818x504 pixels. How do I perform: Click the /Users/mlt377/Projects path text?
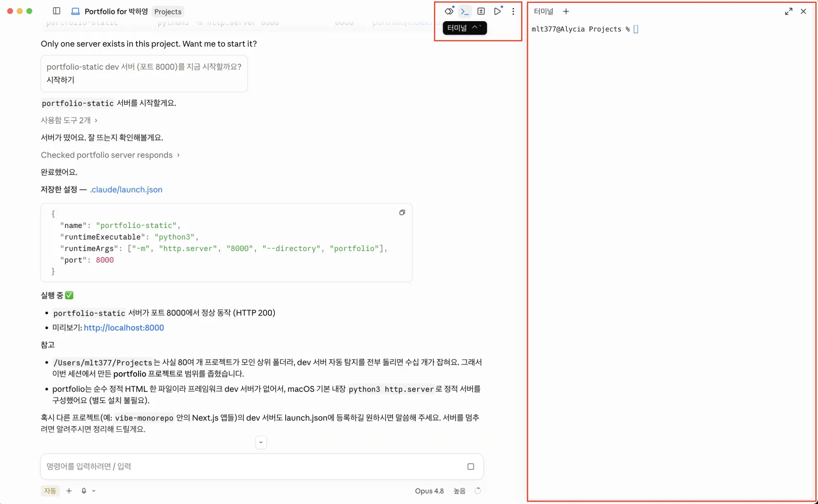click(102, 363)
